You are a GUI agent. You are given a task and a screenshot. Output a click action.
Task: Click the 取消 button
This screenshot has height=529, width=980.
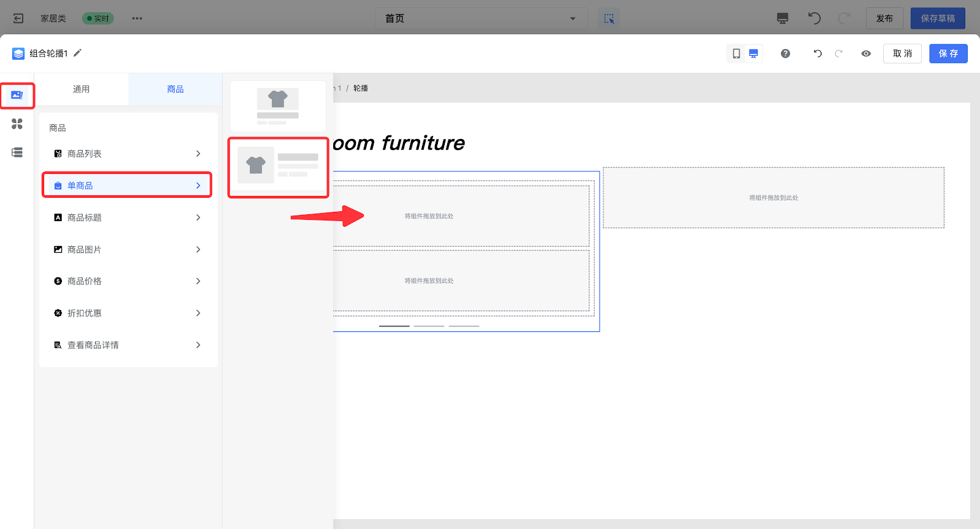pyautogui.click(x=902, y=54)
